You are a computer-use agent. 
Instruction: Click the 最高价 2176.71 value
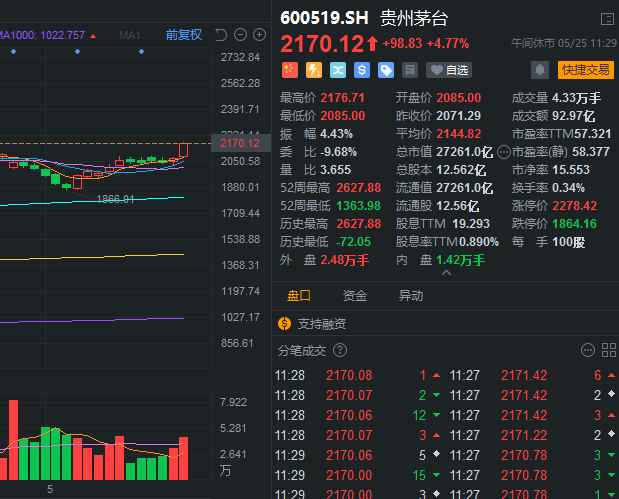click(343, 98)
